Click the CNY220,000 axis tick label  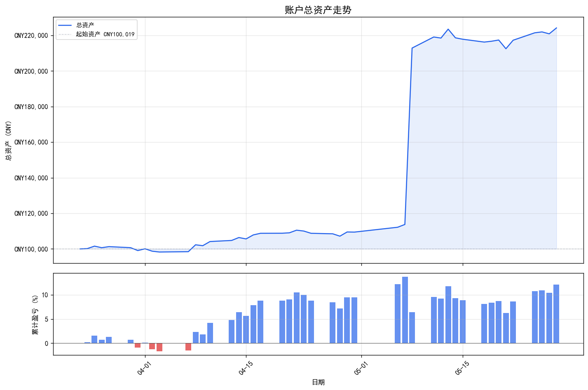pyautogui.click(x=31, y=36)
